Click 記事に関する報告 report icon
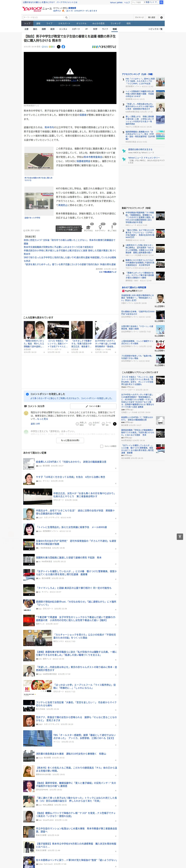This screenshot has height=868, width=186. tap(31, 230)
